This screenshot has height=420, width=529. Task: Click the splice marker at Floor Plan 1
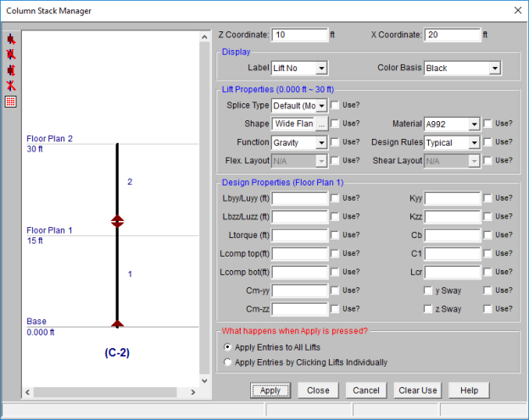pyautogui.click(x=118, y=222)
